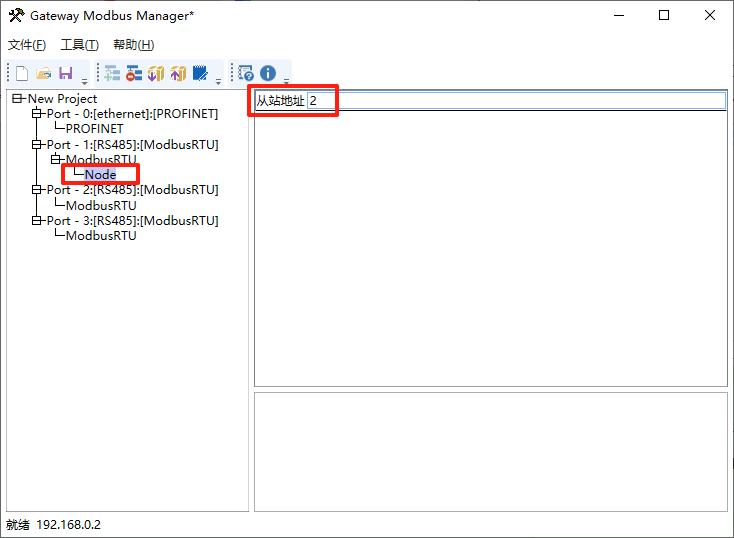Click the upload configuration icon
Image resolution: width=734 pixels, height=538 pixels.
(x=178, y=74)
